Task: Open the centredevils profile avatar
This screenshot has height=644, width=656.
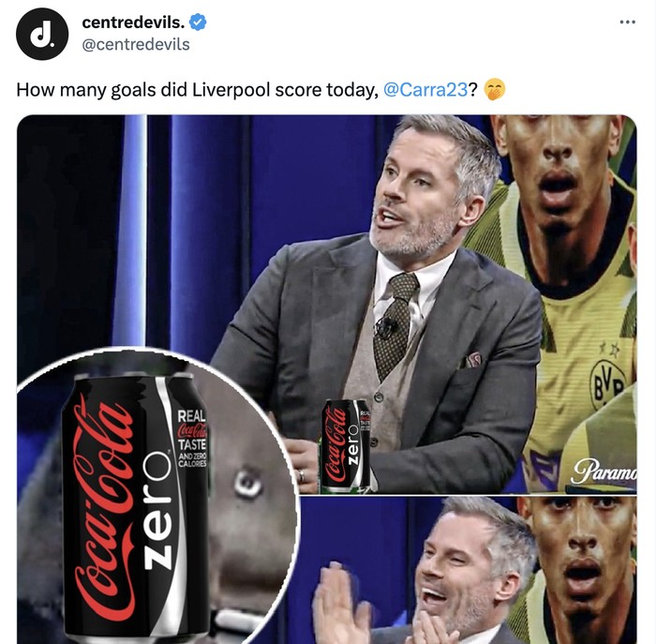Action: pos(42,34)
